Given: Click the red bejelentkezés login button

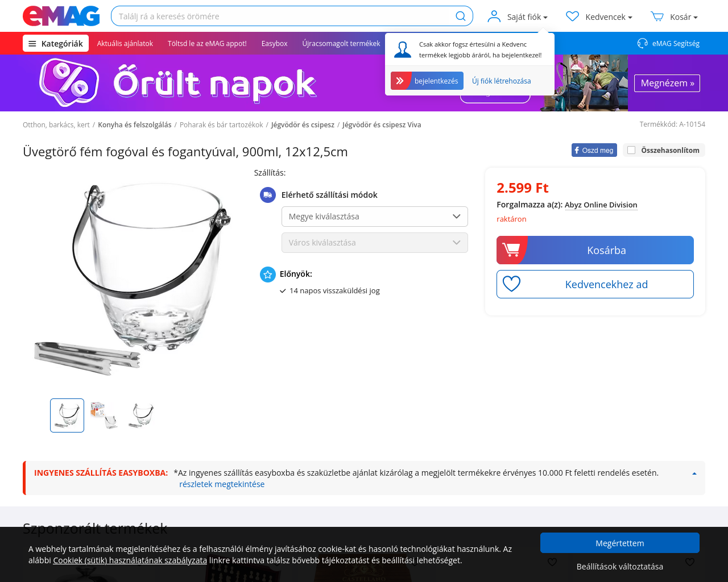Looking at the screenshot, I should click(x=427, y=81).
